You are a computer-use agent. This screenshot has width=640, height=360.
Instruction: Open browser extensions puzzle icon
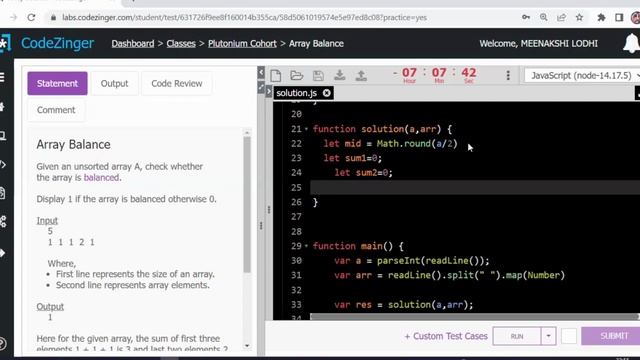[601, 18]
